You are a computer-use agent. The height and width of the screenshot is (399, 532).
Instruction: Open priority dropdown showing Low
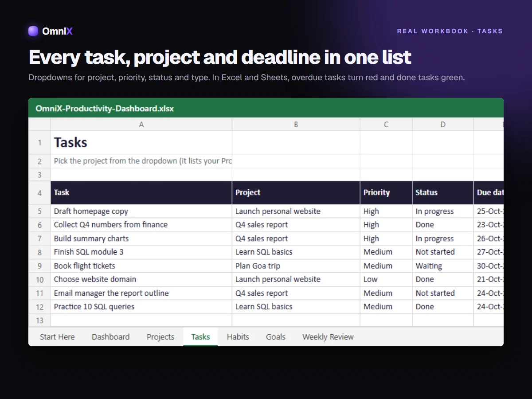[x=386, y=279]
